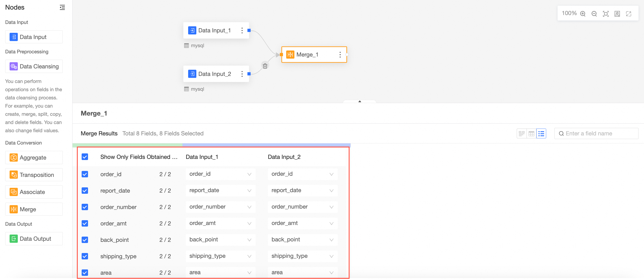Switch to the list view icon
Viewport: 644px width, 279px height.
click(541, 134)
